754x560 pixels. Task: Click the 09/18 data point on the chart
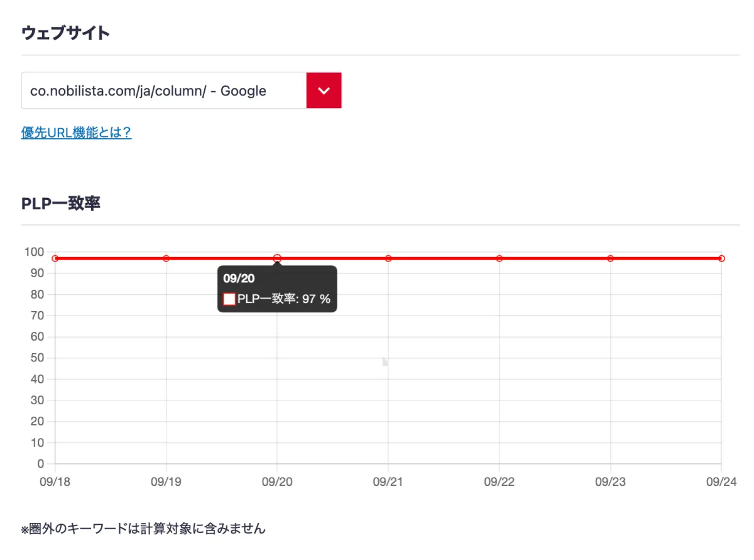click(55, 258)
